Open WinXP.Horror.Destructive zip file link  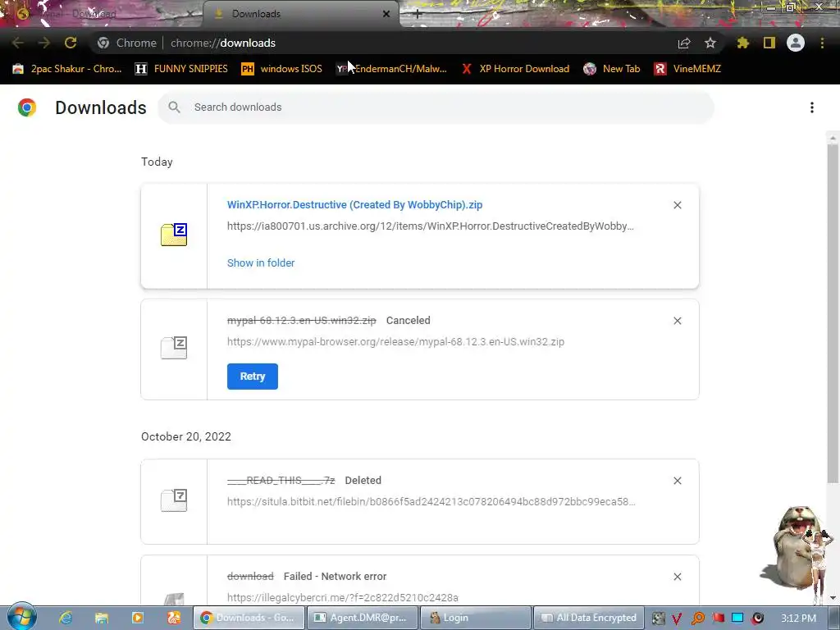354,204
